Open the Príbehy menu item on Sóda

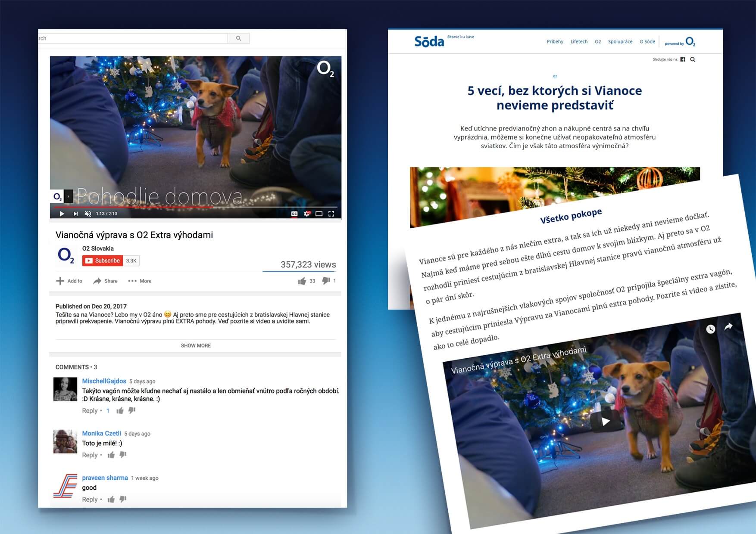(555, 42)
